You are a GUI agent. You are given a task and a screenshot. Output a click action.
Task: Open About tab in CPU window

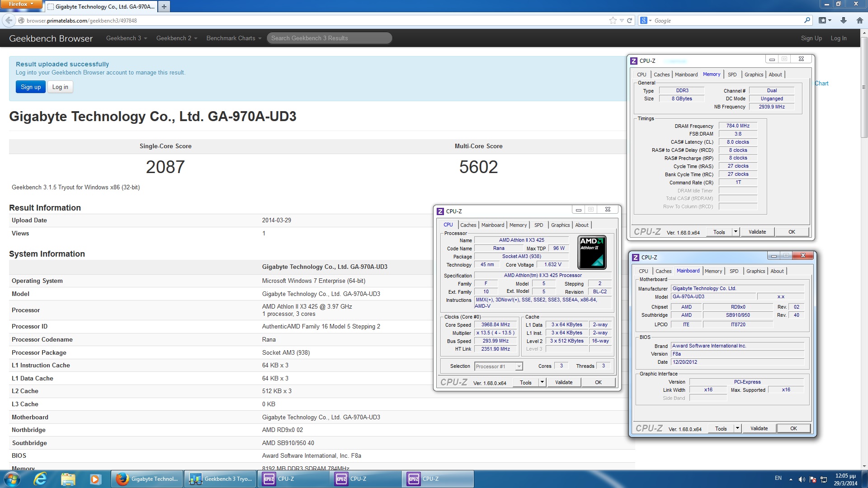point(582,225)
